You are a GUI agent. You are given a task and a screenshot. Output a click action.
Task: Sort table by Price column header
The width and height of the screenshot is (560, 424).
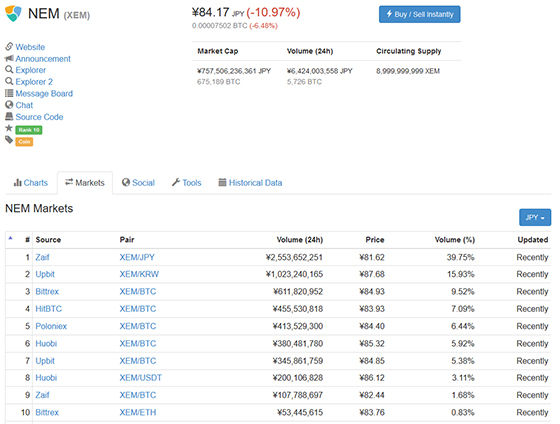pyautogui.click(x=375, y=240)
